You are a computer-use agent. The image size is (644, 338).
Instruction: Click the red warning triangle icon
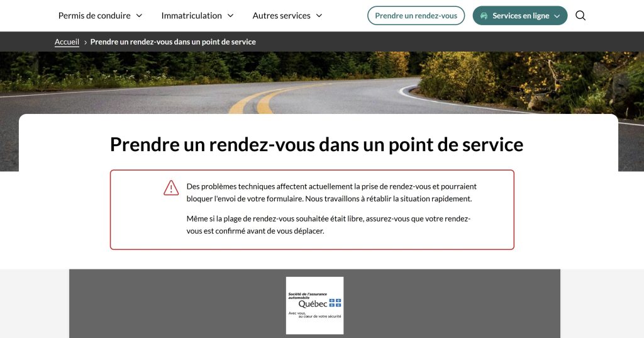pyautogui.click(x=171, y=188)
